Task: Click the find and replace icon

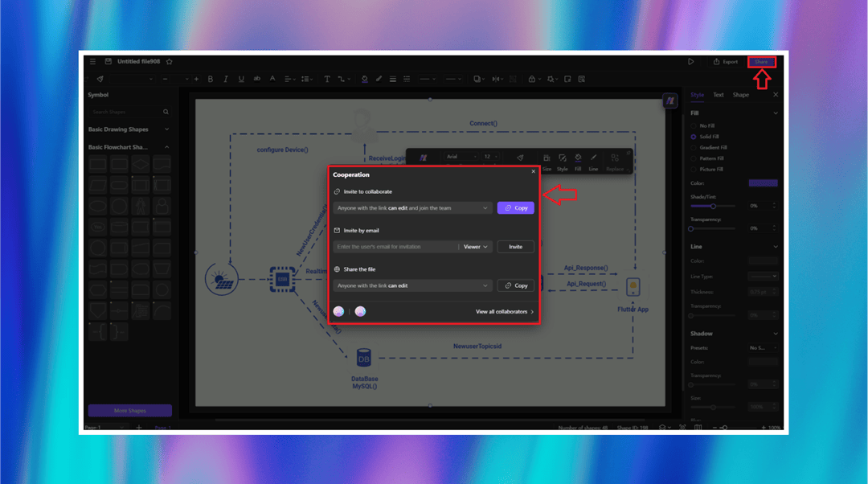Action: (x=582, y=79)
